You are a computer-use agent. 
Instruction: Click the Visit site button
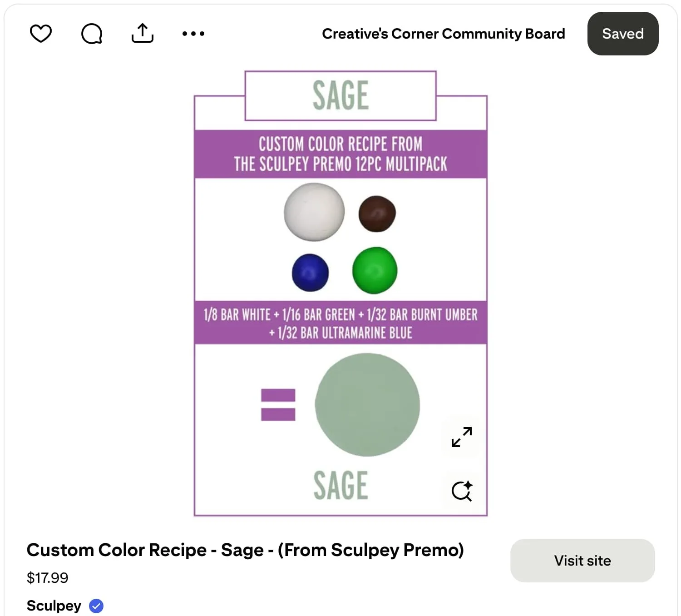[x=582, y=561]
